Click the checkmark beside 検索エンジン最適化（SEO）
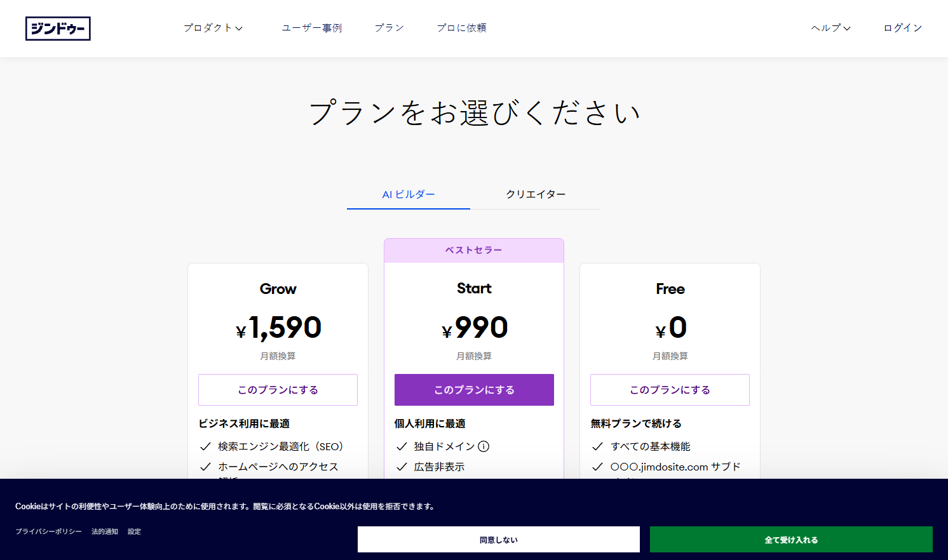This screenshot has height=560, width=948. click(x=205, y=446)
